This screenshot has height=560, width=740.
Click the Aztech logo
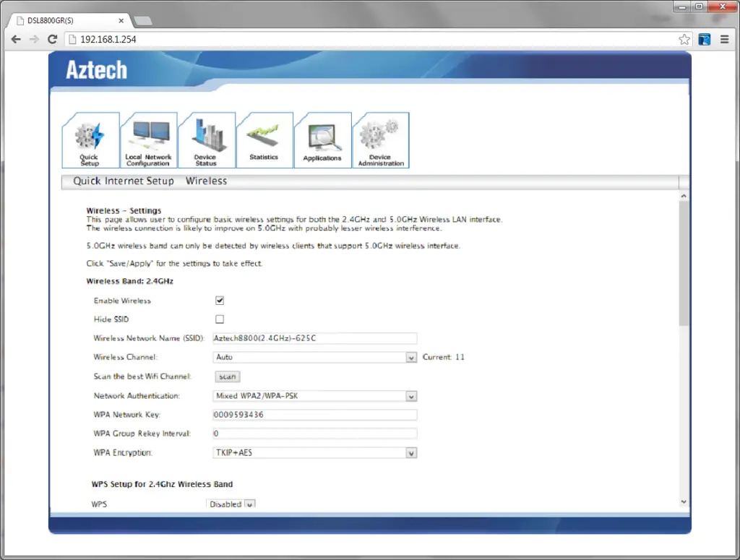click(x=97, y=70)
